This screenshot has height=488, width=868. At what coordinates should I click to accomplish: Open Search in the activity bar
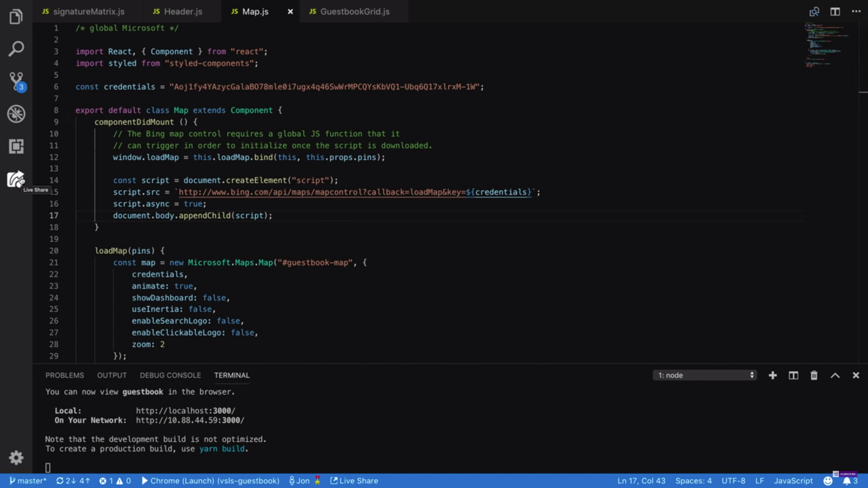point(16,49)
